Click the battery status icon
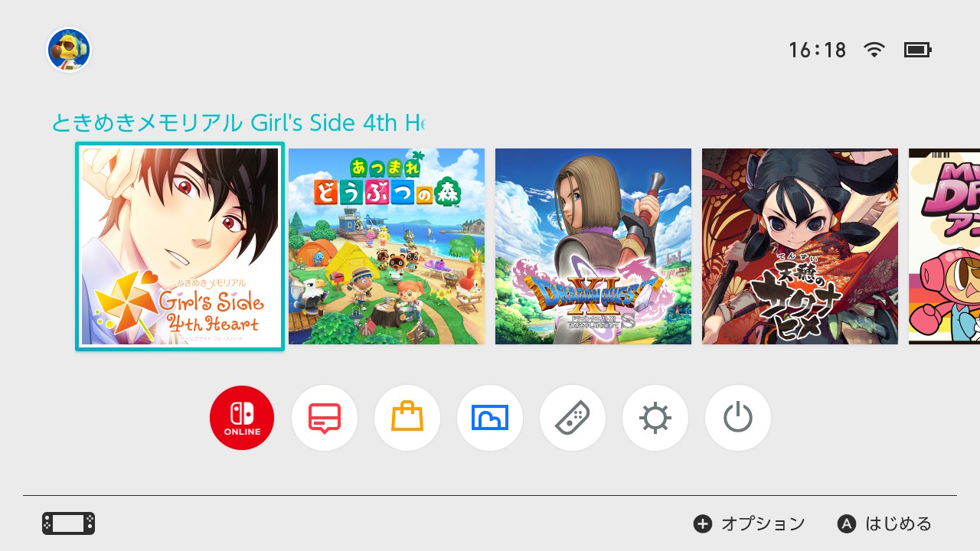This screenshot has width=980, height=551. coord(917,50)
